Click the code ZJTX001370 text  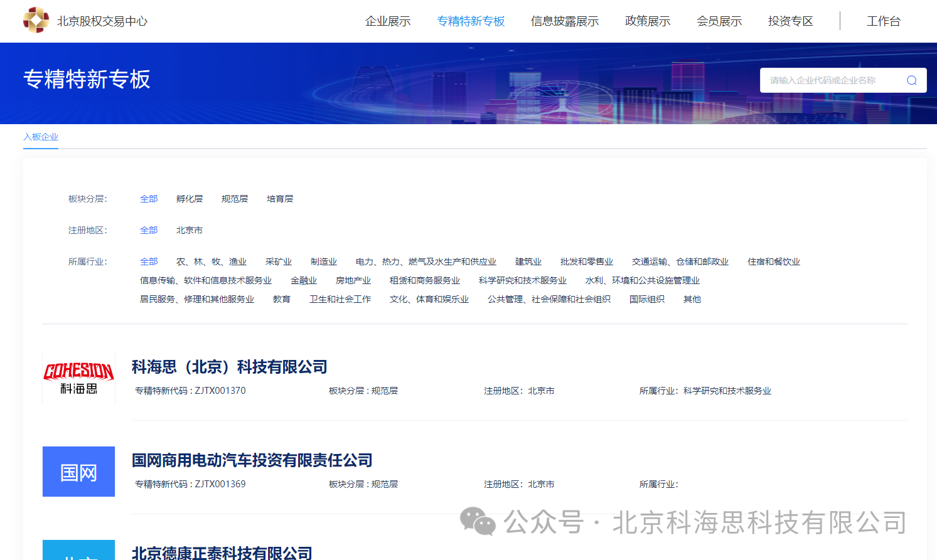(x=220, y=391)
